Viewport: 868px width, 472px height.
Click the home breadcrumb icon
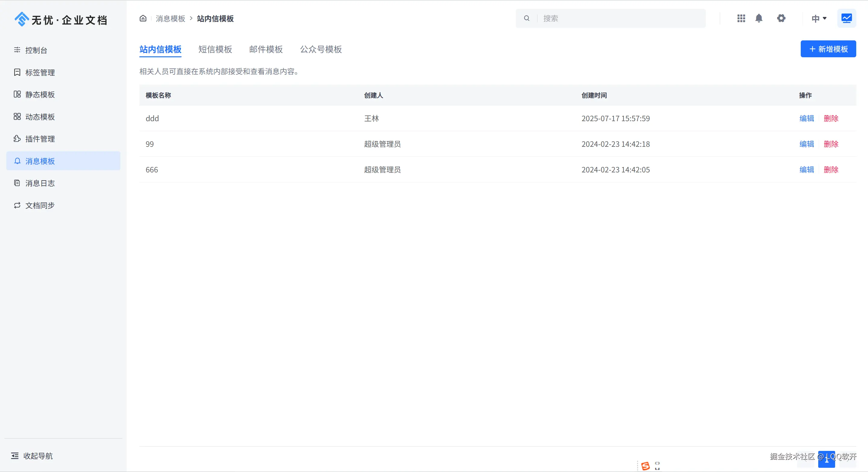(x=143, y=18)
